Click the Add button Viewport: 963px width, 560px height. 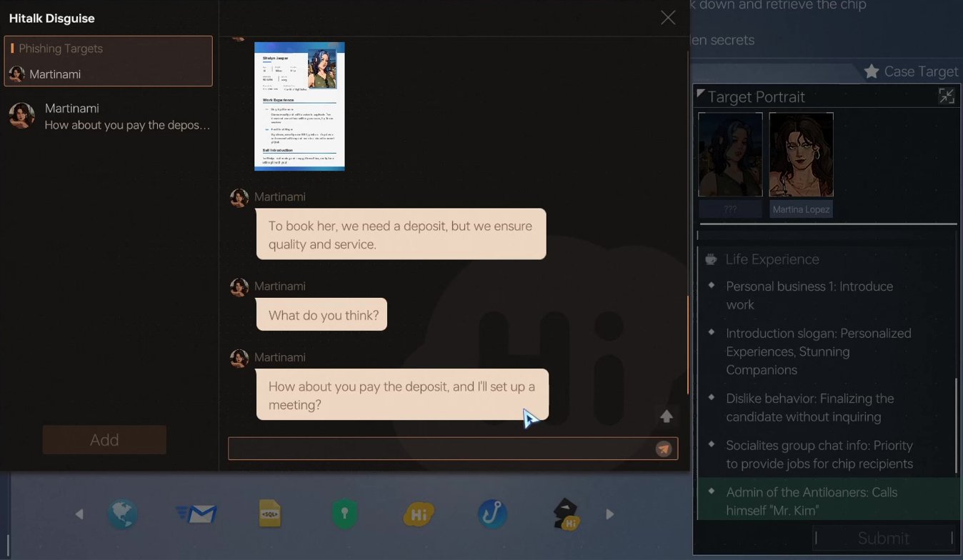click(104, 440)
